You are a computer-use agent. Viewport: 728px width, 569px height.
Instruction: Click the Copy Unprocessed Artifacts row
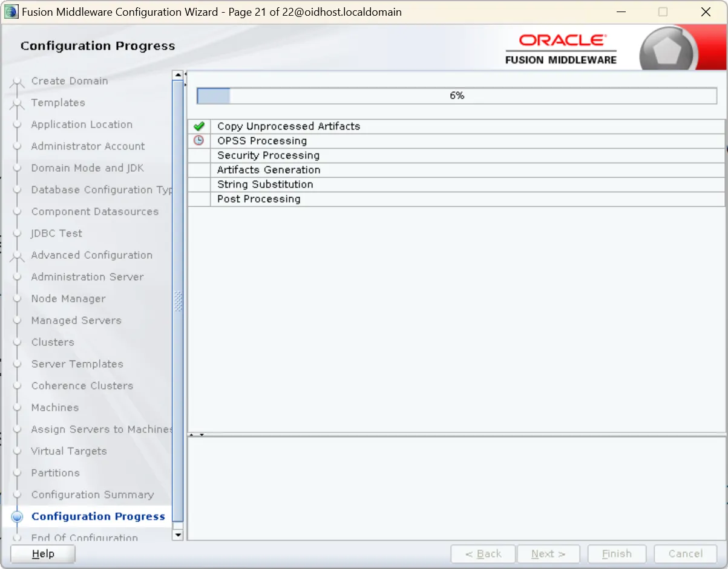point(456,126)
